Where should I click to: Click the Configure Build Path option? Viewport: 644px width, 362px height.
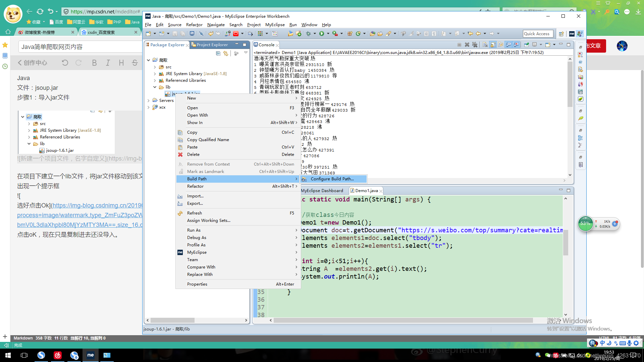[332, 179]
